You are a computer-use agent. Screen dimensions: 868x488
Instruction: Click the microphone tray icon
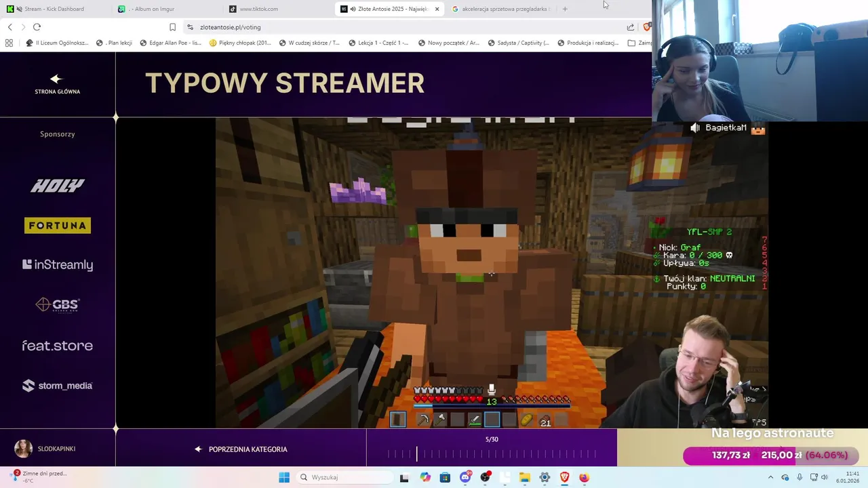[x=800, y=477]
